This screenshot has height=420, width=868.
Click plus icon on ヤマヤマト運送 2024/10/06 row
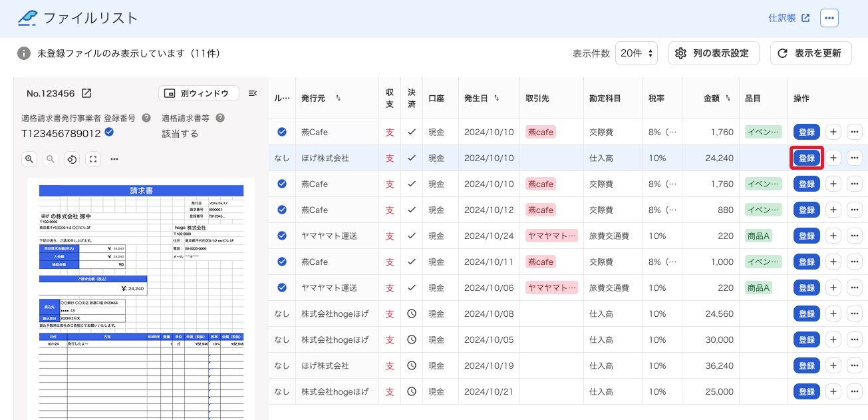click(833, 288)
